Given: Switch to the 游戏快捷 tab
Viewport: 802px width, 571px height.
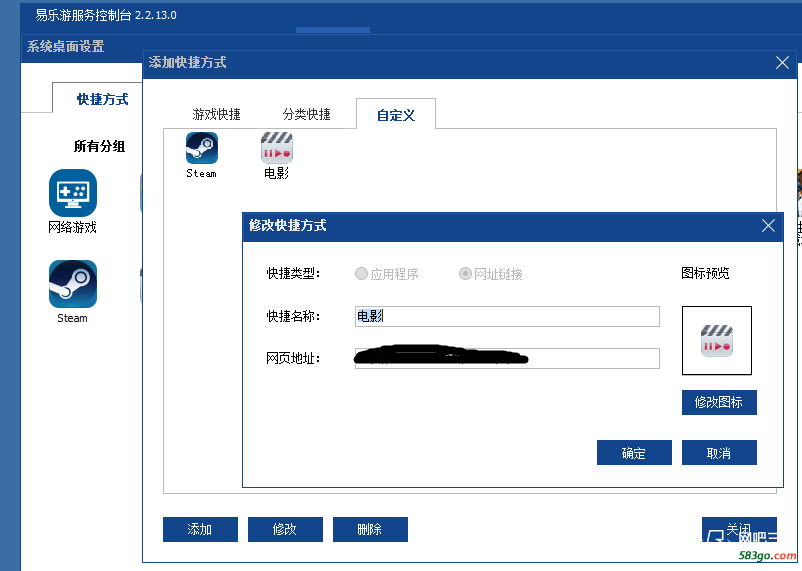Looking at the screenshot, I should [x=217, y=115].
